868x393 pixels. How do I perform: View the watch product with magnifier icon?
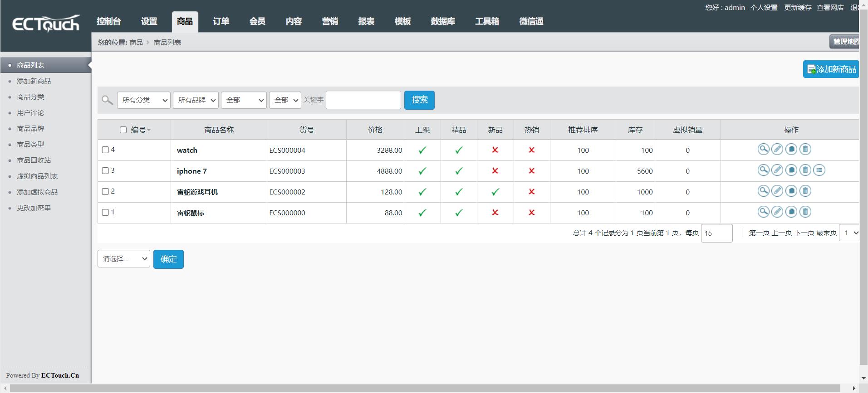coord(764,149)
